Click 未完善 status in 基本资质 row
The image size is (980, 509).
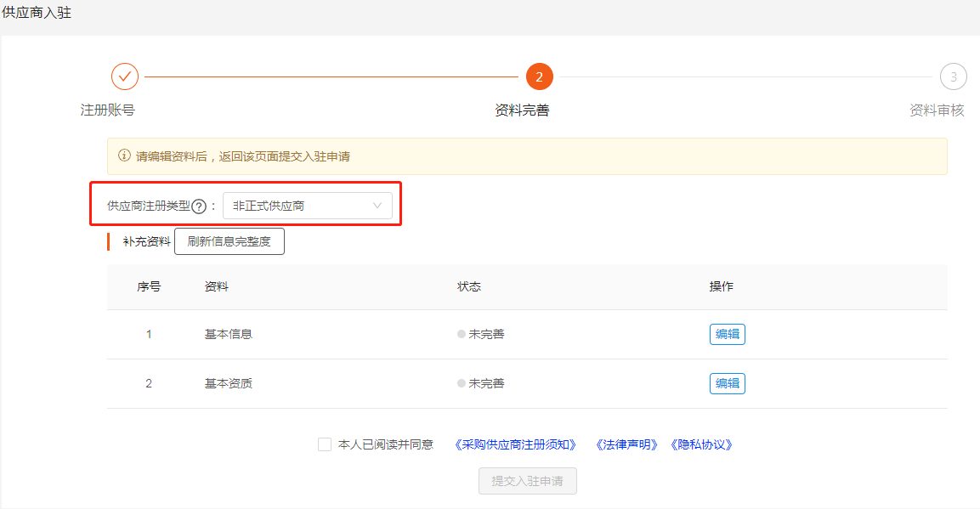tap(480, 383)
